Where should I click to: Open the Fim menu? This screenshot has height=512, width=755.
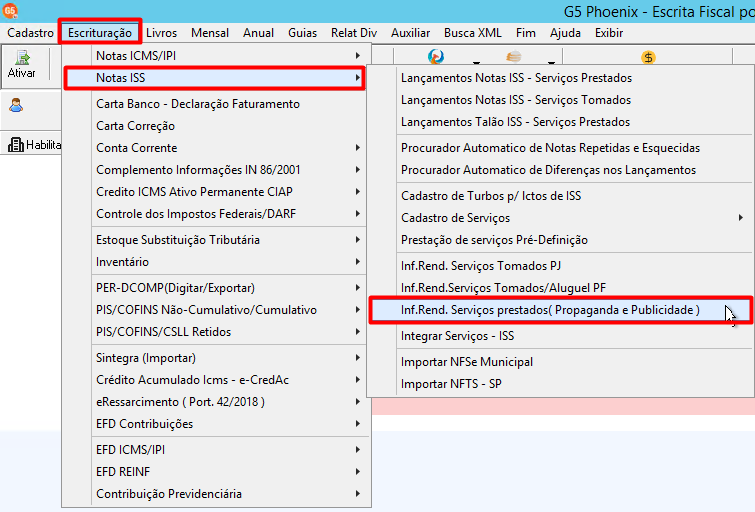click(x=526, y=33)
